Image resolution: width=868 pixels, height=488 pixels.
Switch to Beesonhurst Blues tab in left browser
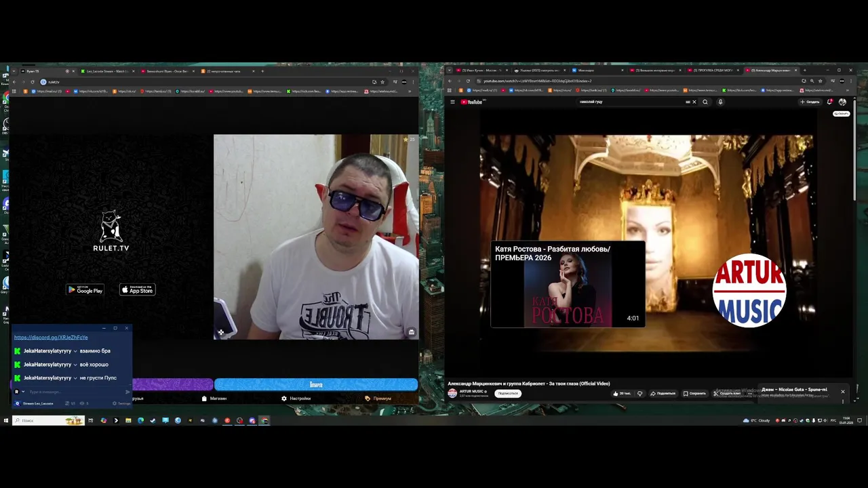point(167,71)
